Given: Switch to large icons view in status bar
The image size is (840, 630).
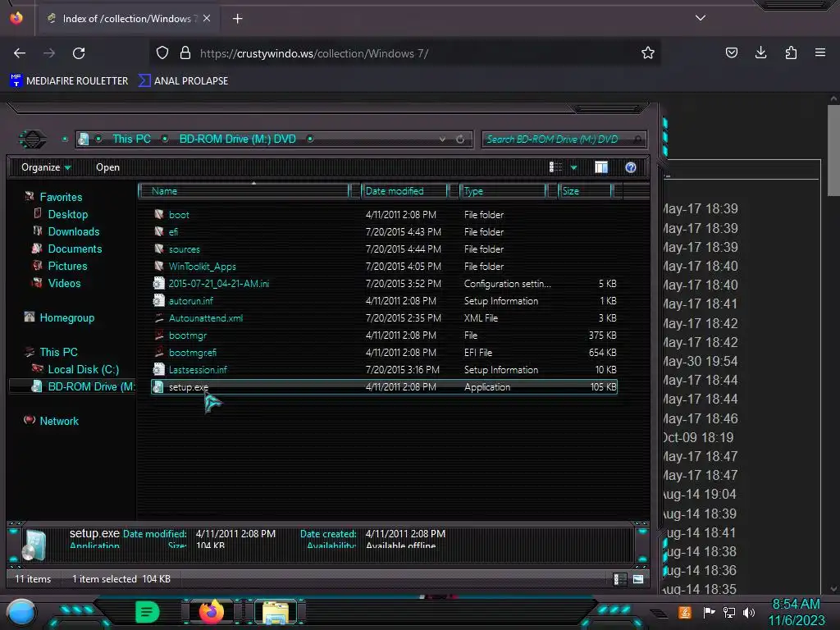Looking at the screenshot, I should [x=638, y=579].
